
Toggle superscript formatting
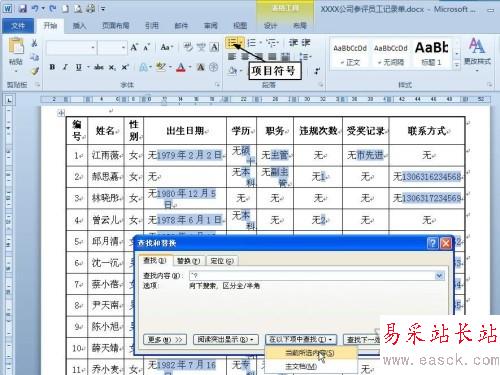125,67
